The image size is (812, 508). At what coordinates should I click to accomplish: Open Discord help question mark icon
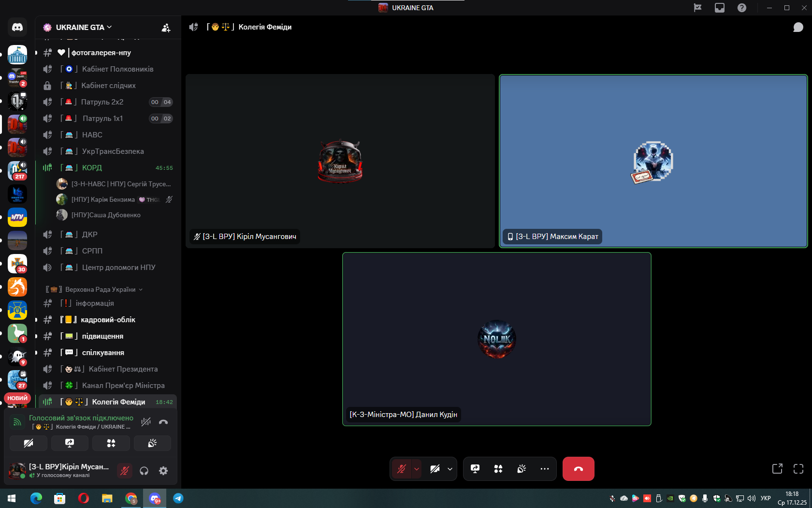coord(742,8)
